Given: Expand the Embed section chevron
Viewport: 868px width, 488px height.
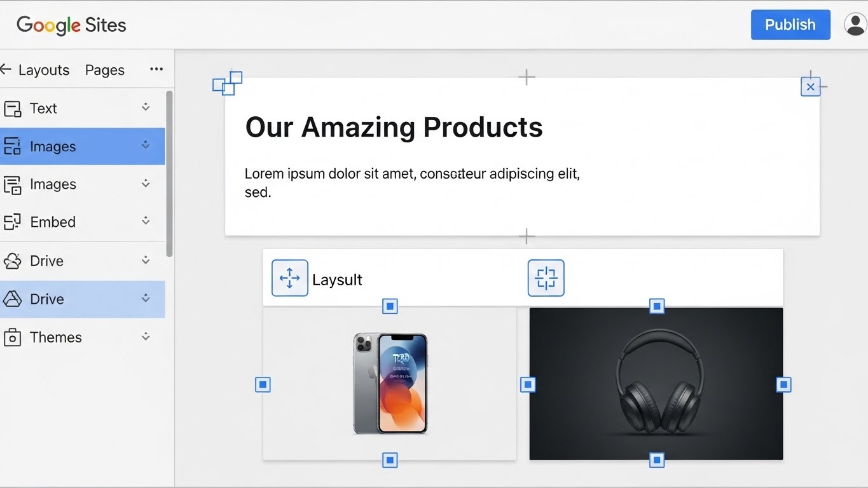Looking at the screenshot, I should (146, 222).
